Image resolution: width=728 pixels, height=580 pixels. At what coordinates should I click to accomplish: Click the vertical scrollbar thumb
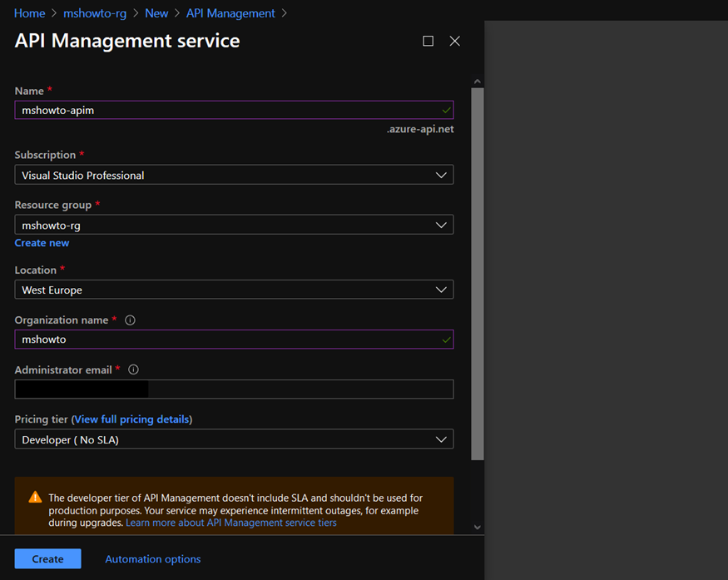478,274
